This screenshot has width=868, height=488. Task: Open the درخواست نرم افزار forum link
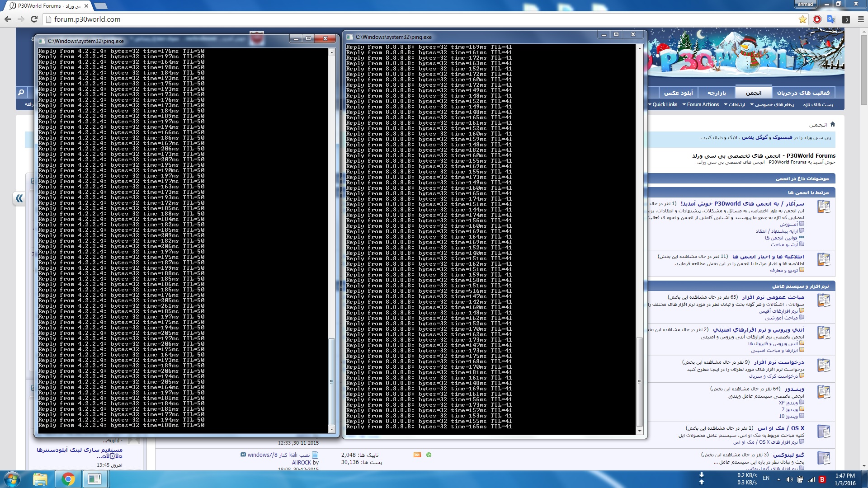tap(779, 362)
